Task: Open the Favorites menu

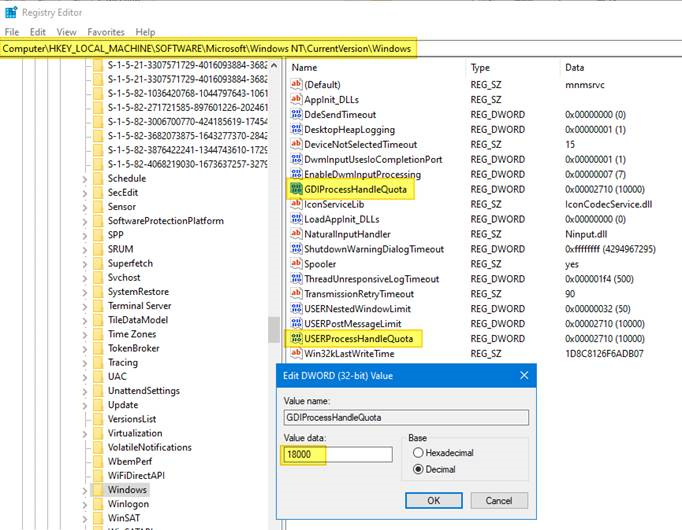Action: tap(105, 32)
